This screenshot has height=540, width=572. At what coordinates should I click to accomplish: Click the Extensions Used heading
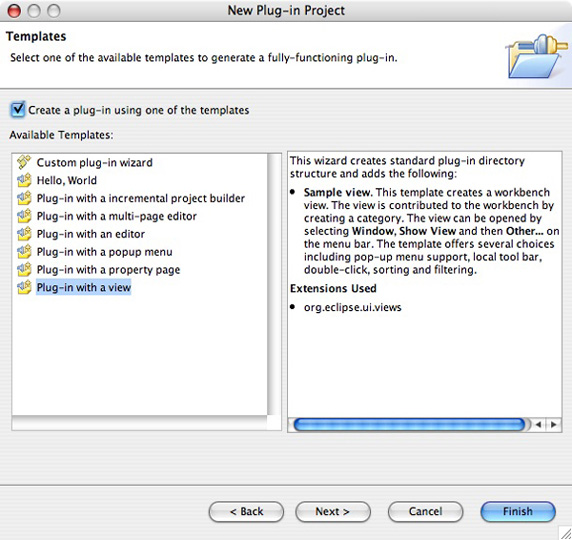pyautogui.click(x=333, y=288)
